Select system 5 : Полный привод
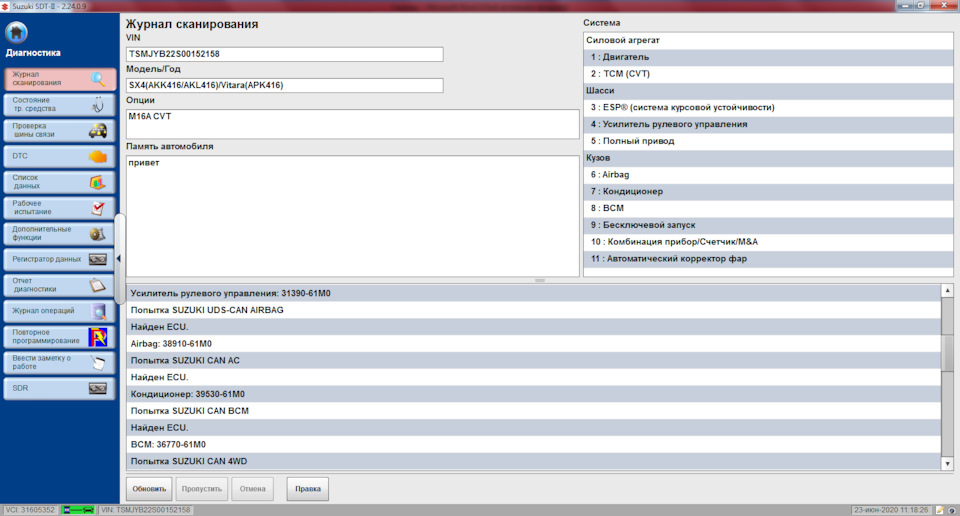The image size is (960, 516). 768,141
